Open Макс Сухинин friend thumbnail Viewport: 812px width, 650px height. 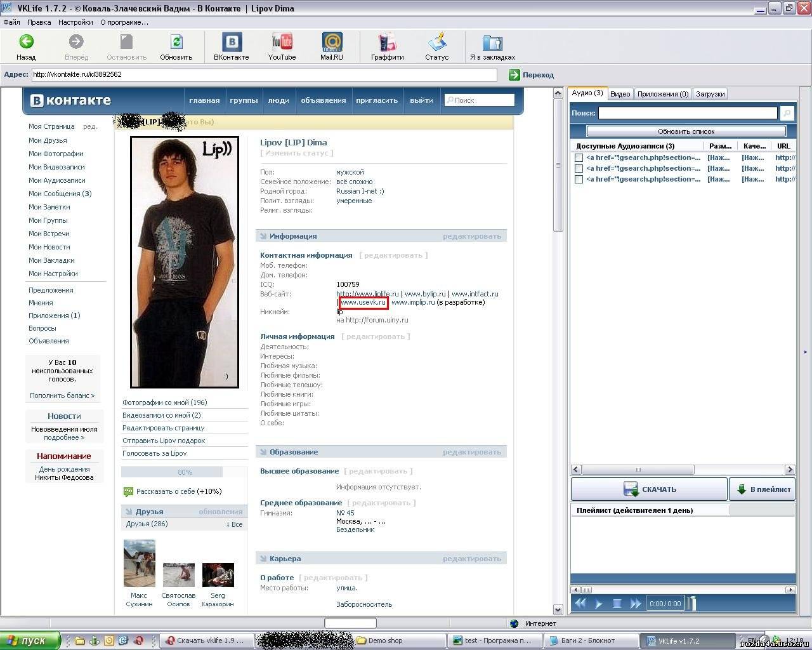point(139,564)
